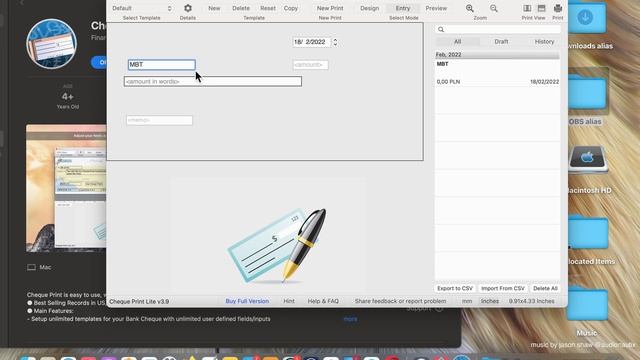Click the date stepper arrows
This screenshot has width=640, height=360.
(335, 42)
